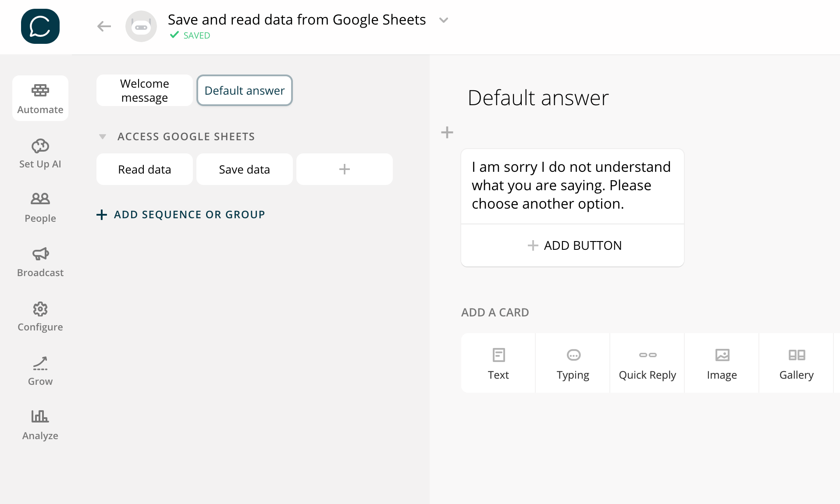The image size is (840, 504).
Task: Click Add Sequence or Group
Action: [181, 215]
